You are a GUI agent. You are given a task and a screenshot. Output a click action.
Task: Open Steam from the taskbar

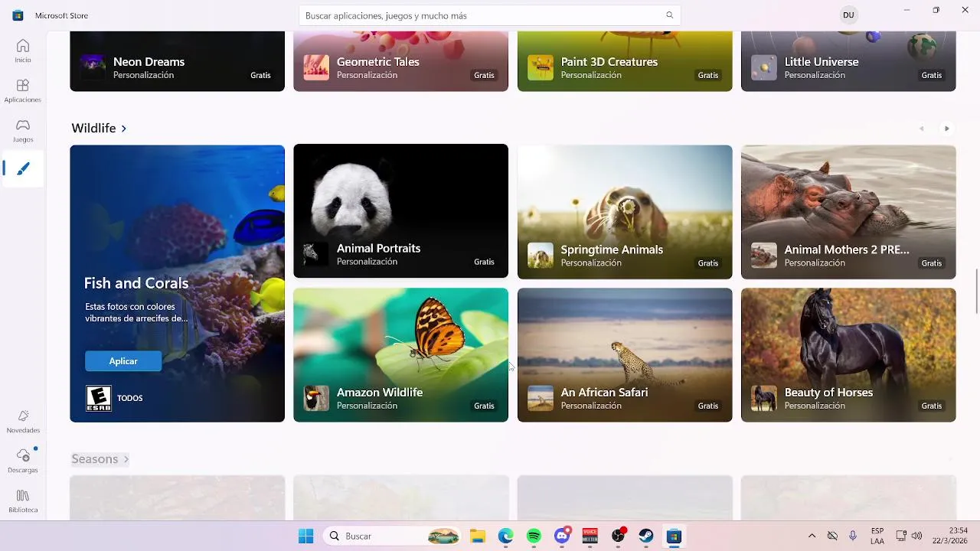click(646, 536)
